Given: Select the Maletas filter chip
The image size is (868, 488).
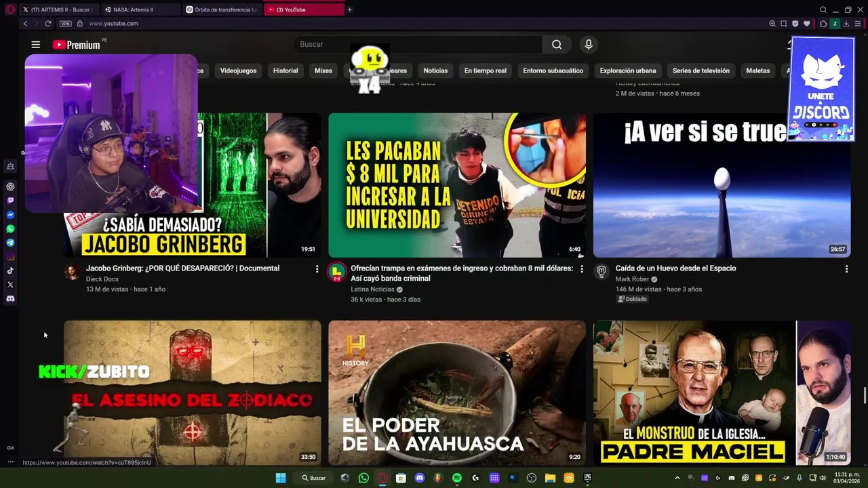Looking at the screenshot, I should 758,70.
